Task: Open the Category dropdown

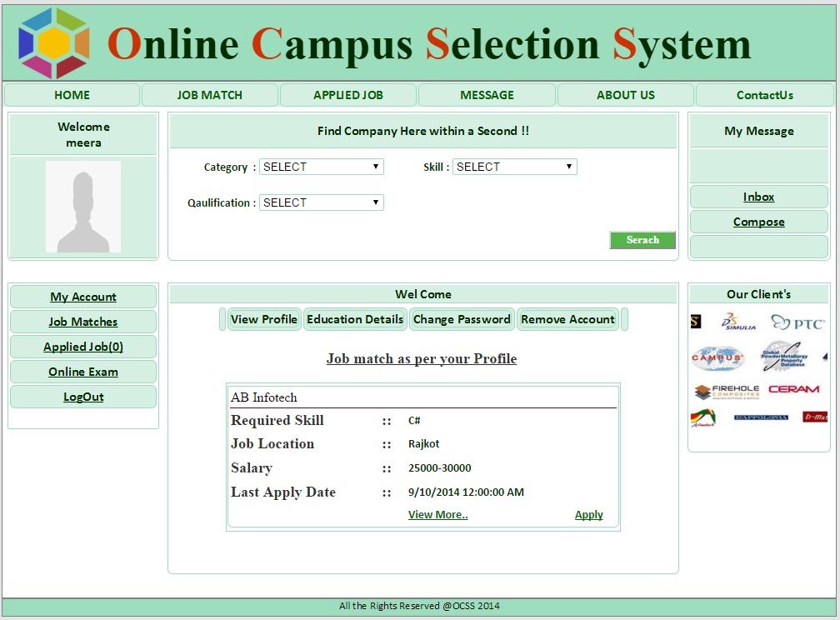Action: pyautogui.click(x=321, y=167)
